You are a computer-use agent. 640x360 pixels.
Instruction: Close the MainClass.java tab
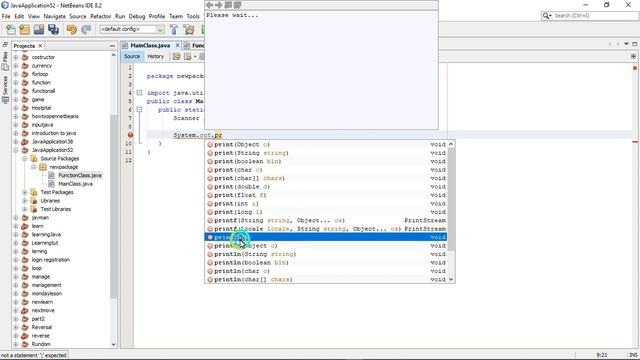[x=178, y=46]
